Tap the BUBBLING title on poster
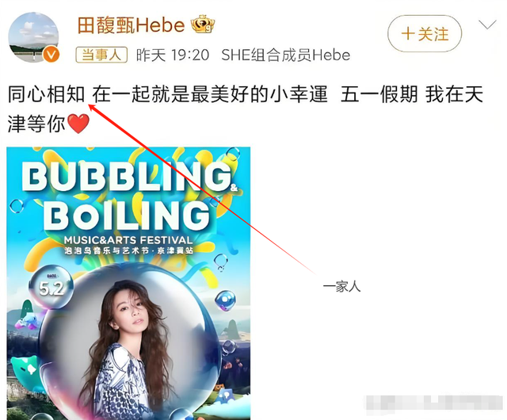 (128, 177)
